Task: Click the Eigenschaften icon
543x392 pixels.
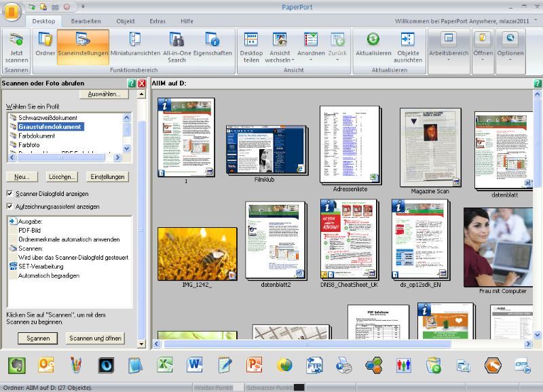Action: 213,47
